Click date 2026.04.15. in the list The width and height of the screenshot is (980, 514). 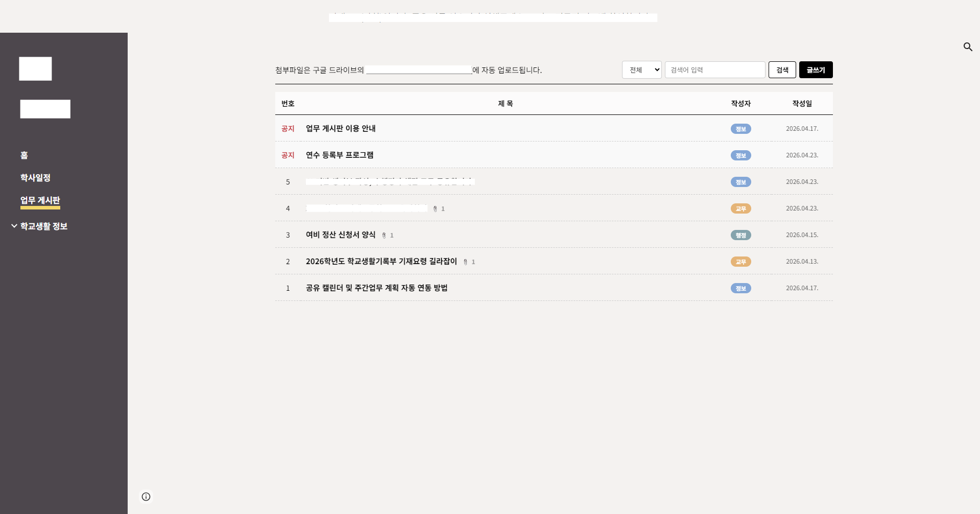tap(802, 235)
